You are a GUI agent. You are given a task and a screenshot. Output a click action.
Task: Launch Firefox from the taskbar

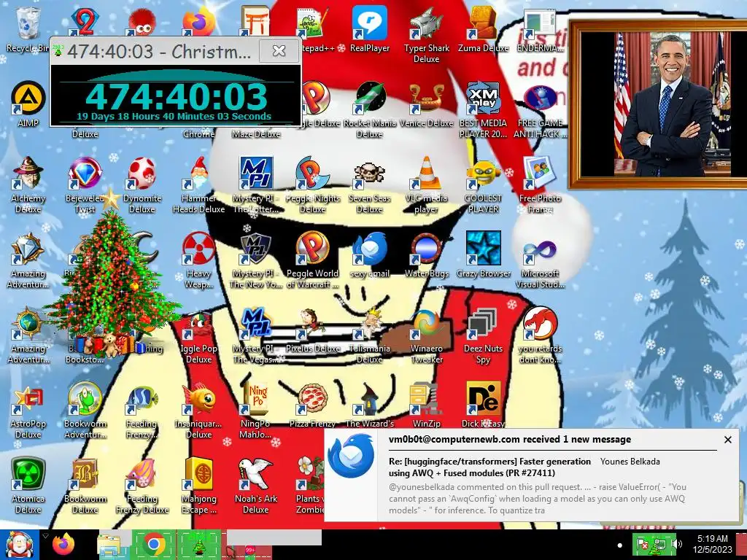point(64,545)
